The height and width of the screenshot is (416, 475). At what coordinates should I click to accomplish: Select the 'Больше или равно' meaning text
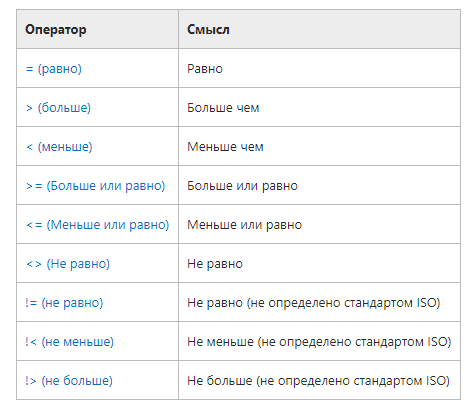(242, 186)
